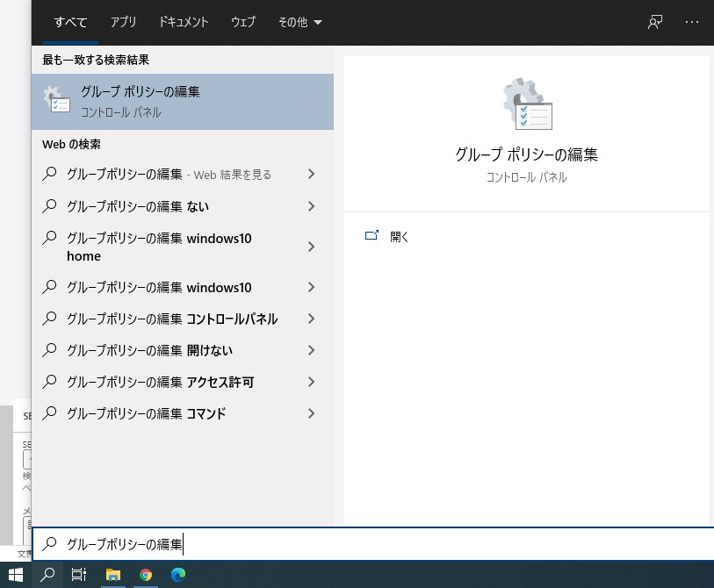Click the taskbar search magnifier icon

click(47, 575)
